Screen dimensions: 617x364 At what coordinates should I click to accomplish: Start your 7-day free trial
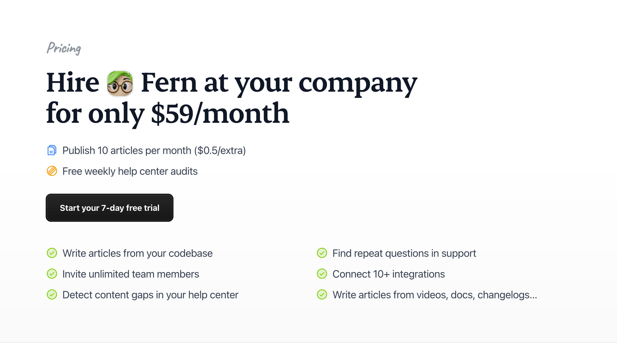coord(110,208)
